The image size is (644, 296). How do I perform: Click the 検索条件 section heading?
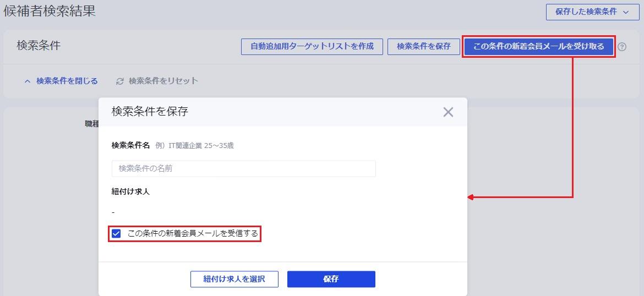[39, 46]
